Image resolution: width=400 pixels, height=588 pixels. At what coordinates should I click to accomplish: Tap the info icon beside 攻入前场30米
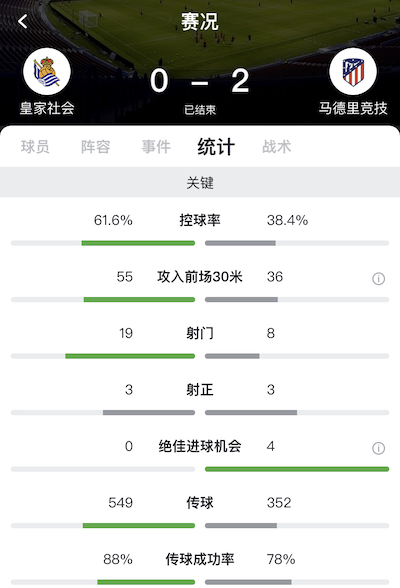click(378, 279)
